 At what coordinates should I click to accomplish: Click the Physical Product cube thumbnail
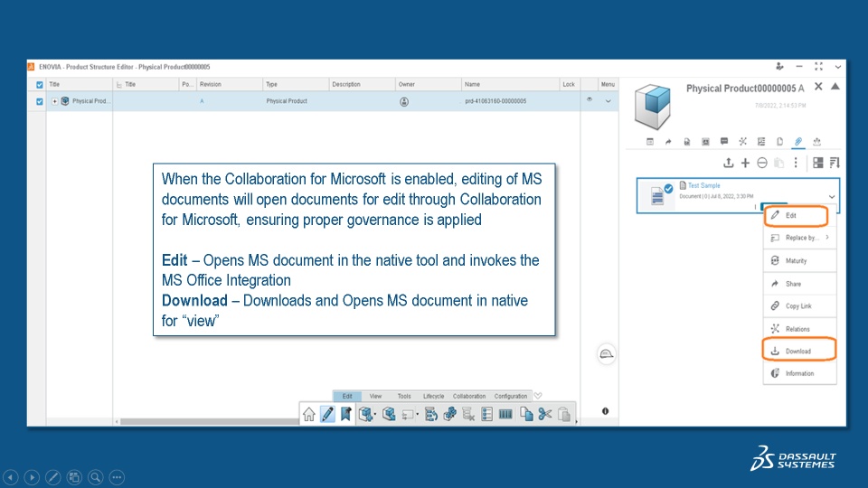coord(653,107)
